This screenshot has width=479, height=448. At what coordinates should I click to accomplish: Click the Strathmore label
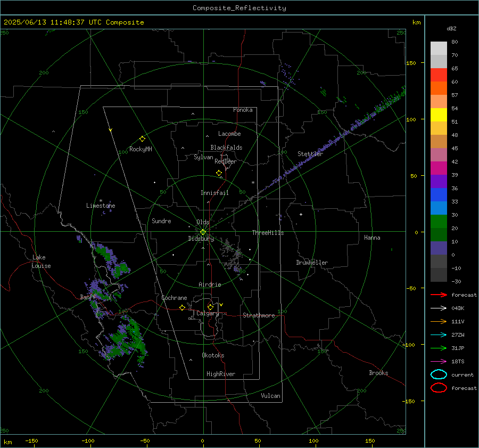(x=259, y=315)
